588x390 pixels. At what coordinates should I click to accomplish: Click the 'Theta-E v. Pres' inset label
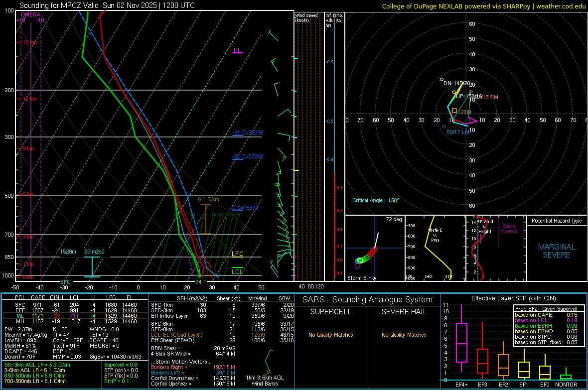pos(435,235)
